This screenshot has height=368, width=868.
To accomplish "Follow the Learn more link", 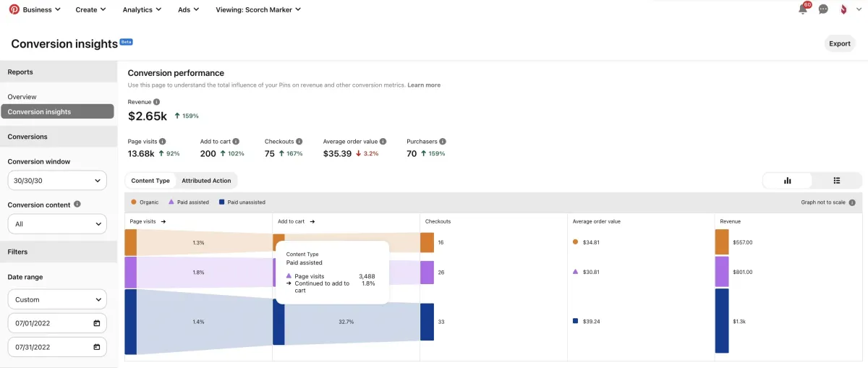I will coord(424,85).
